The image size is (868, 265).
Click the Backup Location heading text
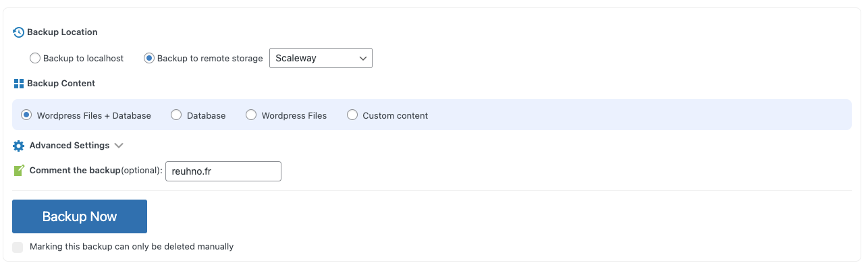pos(62,32)
